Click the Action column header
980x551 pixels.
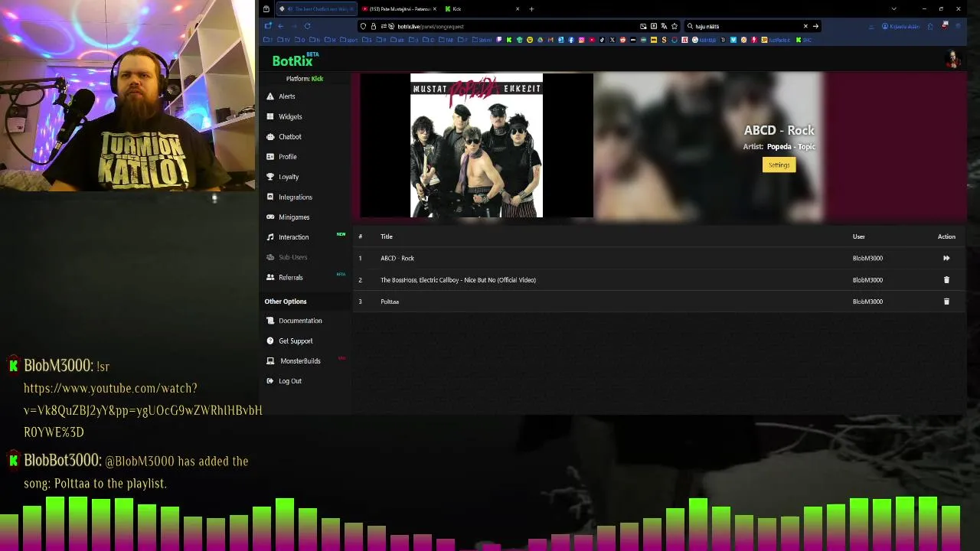pos(946,236)
